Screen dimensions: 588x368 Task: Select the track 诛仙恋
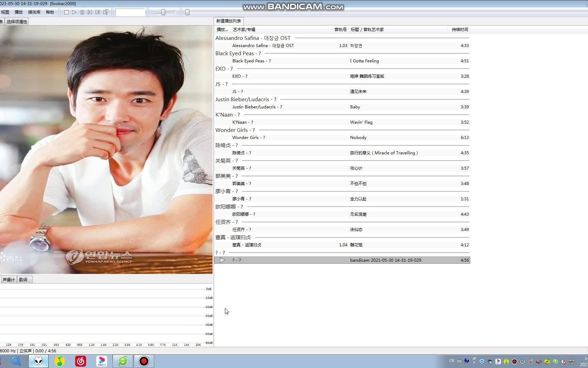342,230
